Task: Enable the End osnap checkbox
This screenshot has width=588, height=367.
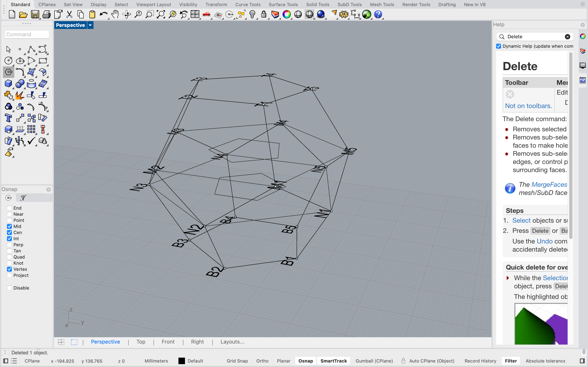Action: 9,208
